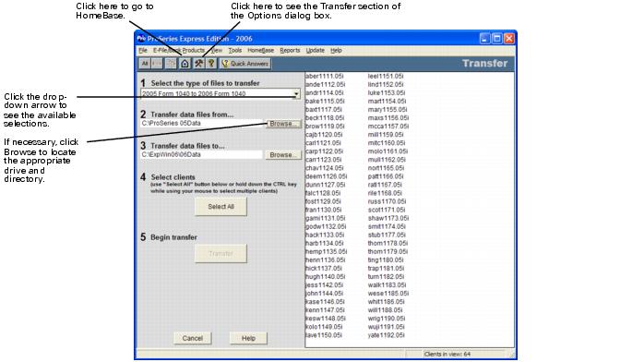
Task: Select client file dunn1127.05i
Action: pos(326,185)
